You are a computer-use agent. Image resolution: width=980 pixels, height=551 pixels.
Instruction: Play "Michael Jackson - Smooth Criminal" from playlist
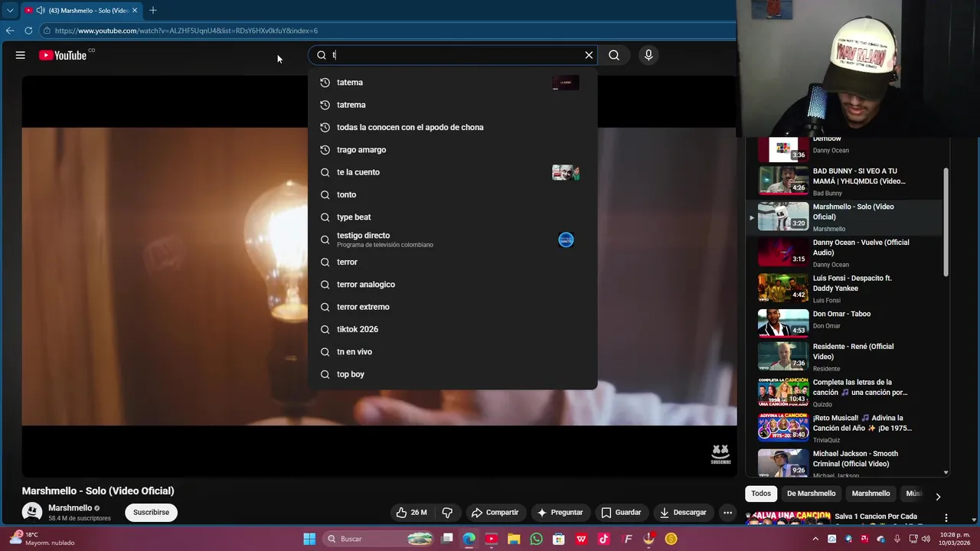[x=845, y=464]
